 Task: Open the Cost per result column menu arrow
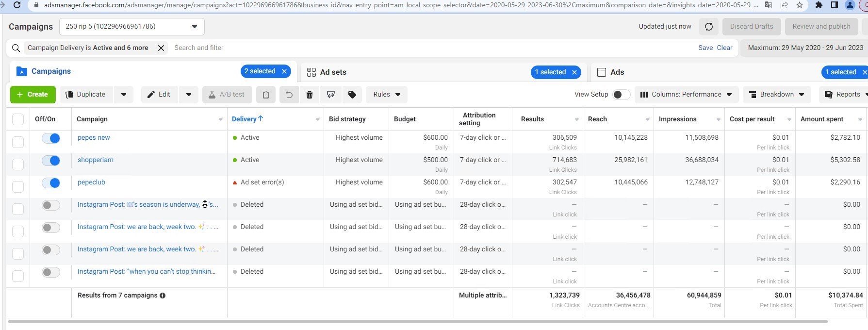click(x=789, y=119)
